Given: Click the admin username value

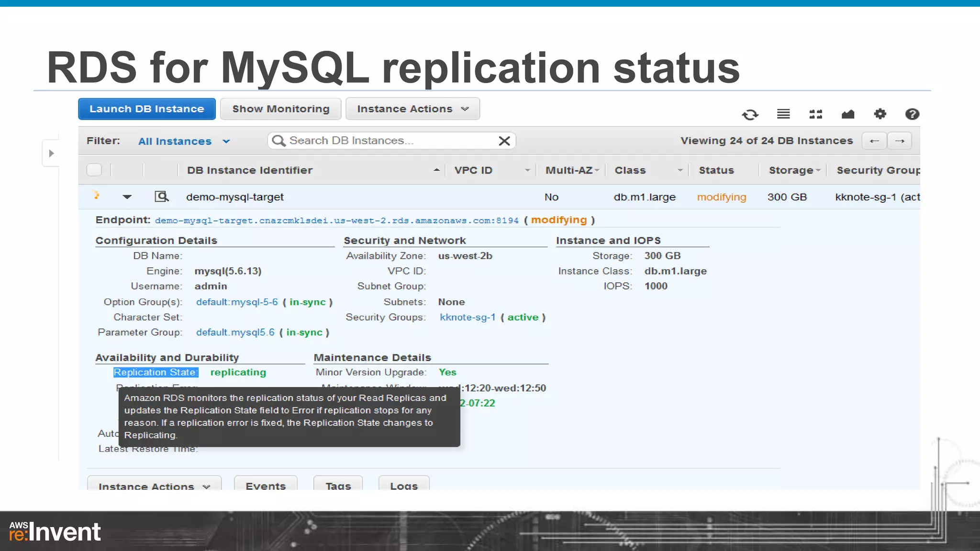Looking at the screenshot, I should pos(211,286).
